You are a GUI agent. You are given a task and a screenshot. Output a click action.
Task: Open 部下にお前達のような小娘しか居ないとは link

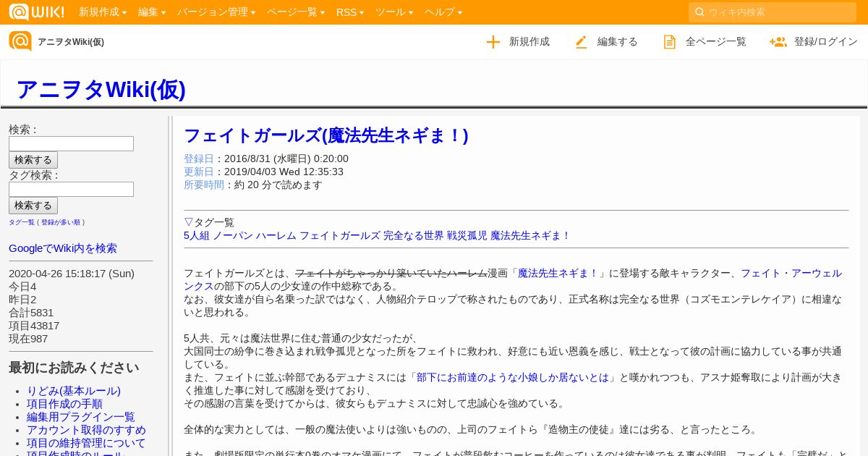[x=513, y=377]
